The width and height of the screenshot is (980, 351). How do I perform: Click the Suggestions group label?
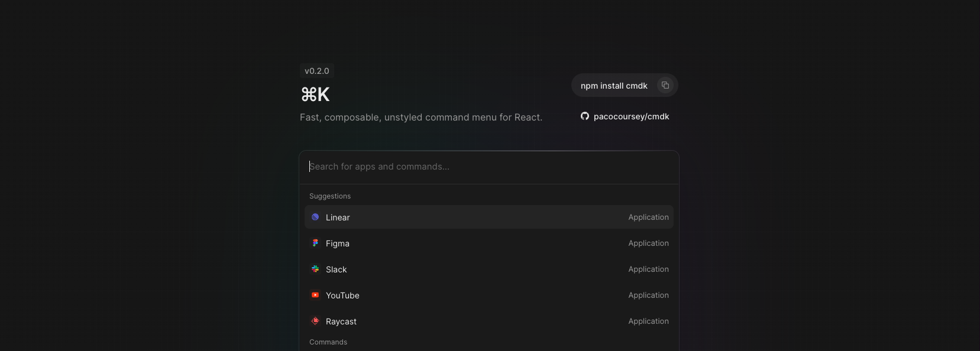click(x=330, y=196)
